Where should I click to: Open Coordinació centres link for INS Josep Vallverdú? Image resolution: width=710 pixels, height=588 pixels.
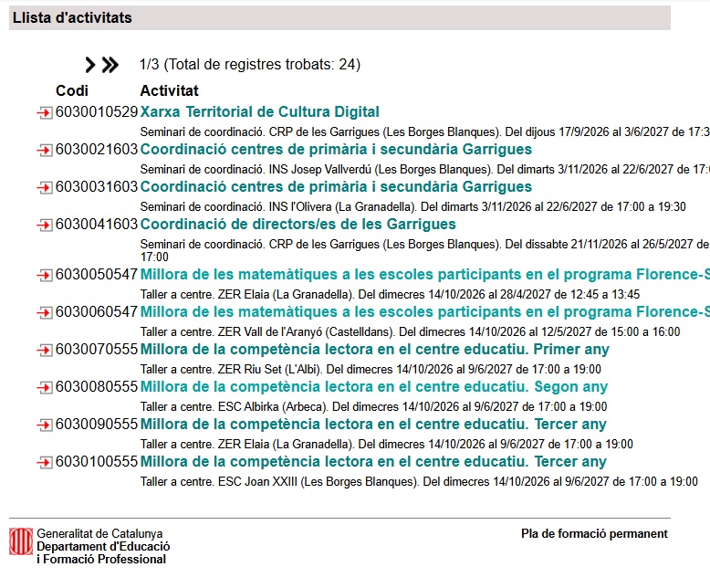click(x=336, y=150)
